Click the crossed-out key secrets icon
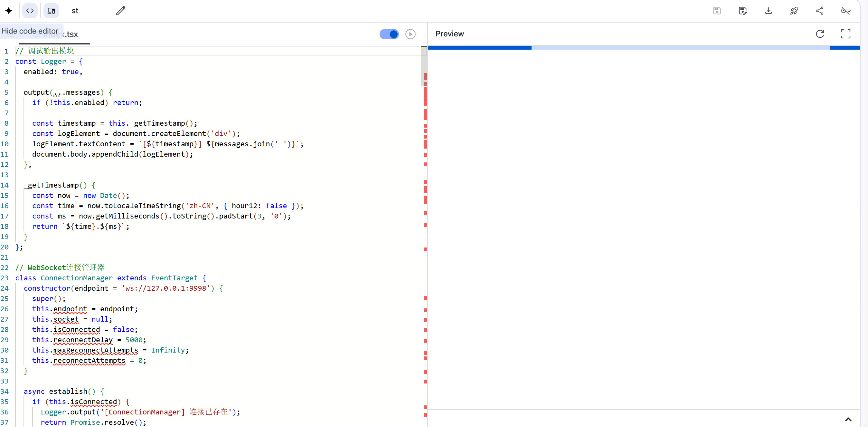868x427 pixels. [x=845, y=11]
